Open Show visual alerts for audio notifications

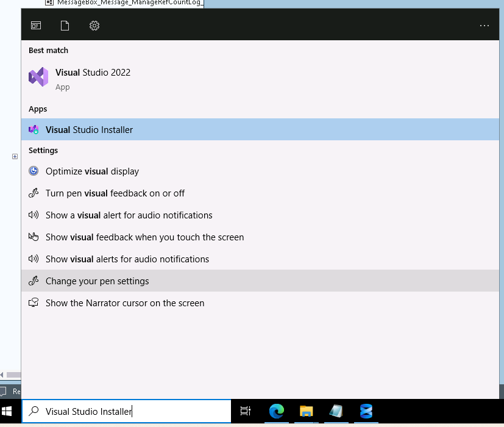260,259
